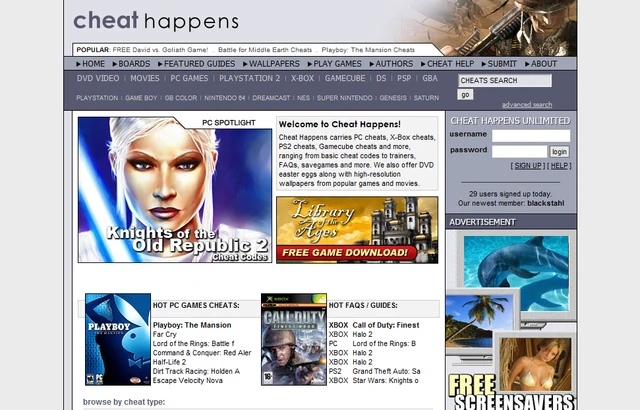Click the login button
Screen dimensions: 640x410
click(x=559, y=152)
